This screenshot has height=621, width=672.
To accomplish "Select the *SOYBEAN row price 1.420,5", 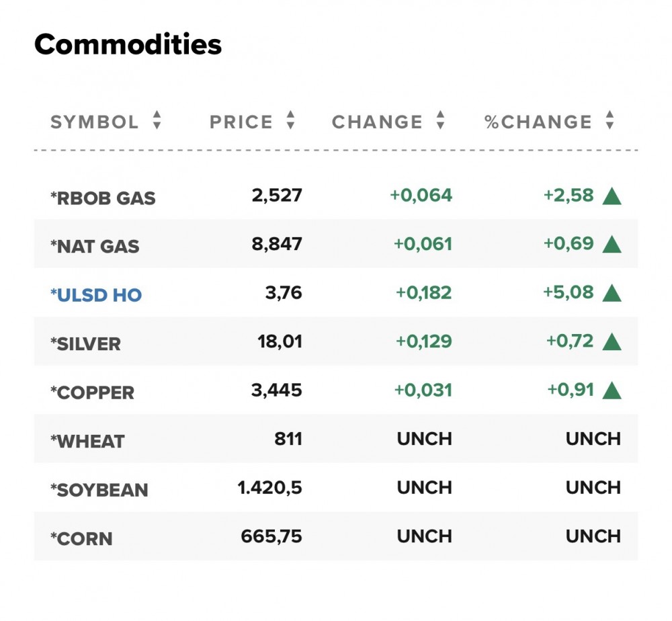I will 269,487.
